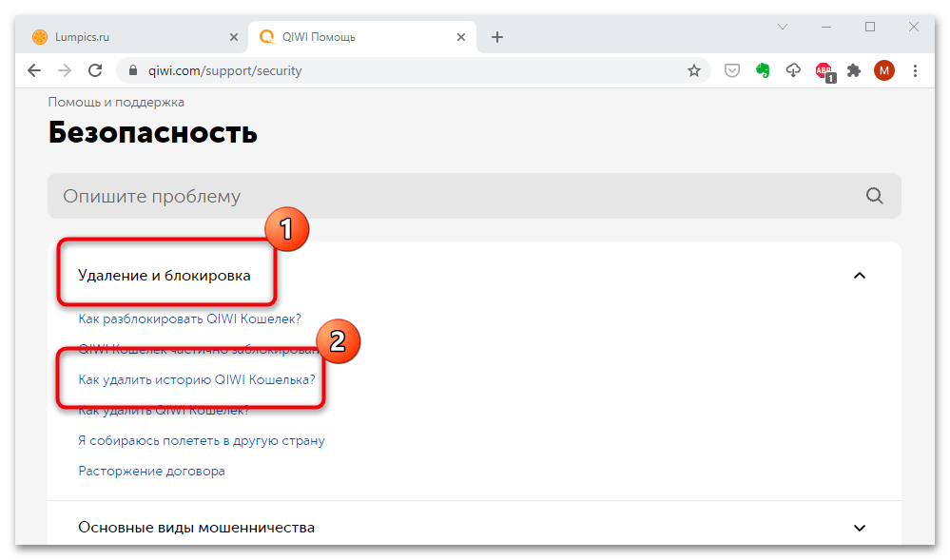The image size is (950, 560).
Task: Open the Extensions puzzle menu
Action: click(x=854, y=71)
